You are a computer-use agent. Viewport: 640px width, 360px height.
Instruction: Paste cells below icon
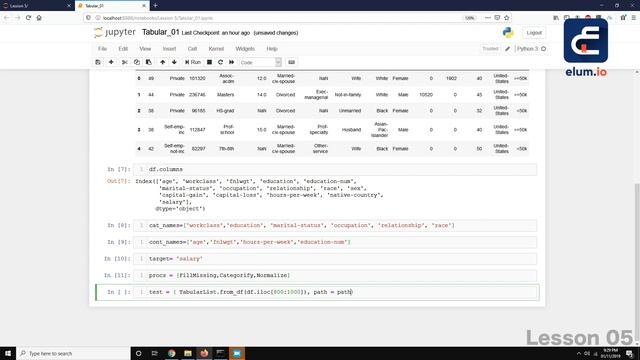coord(149,62)
